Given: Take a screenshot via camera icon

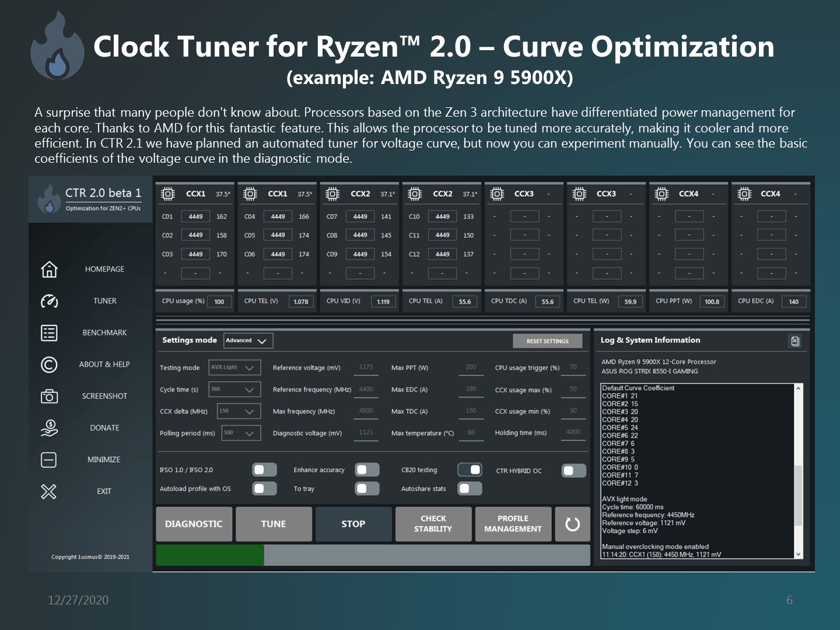Looking at the screenshot, I should pos(49,396).
